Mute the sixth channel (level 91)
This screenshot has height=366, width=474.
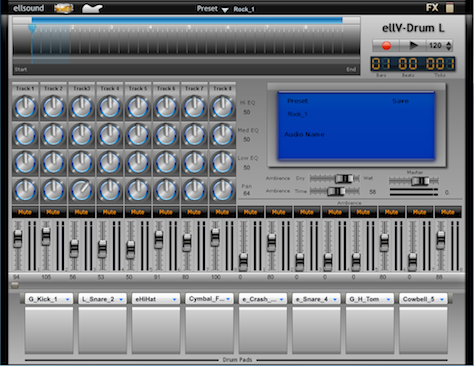pos(166,212)
